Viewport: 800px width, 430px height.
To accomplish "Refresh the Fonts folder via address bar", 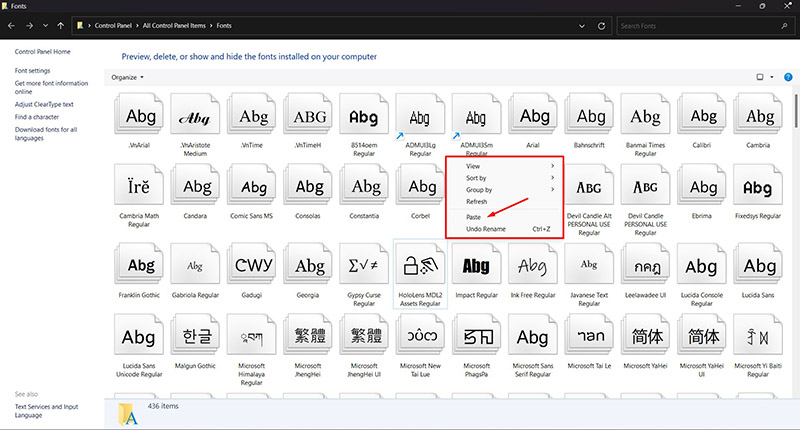I will (602, 26).
